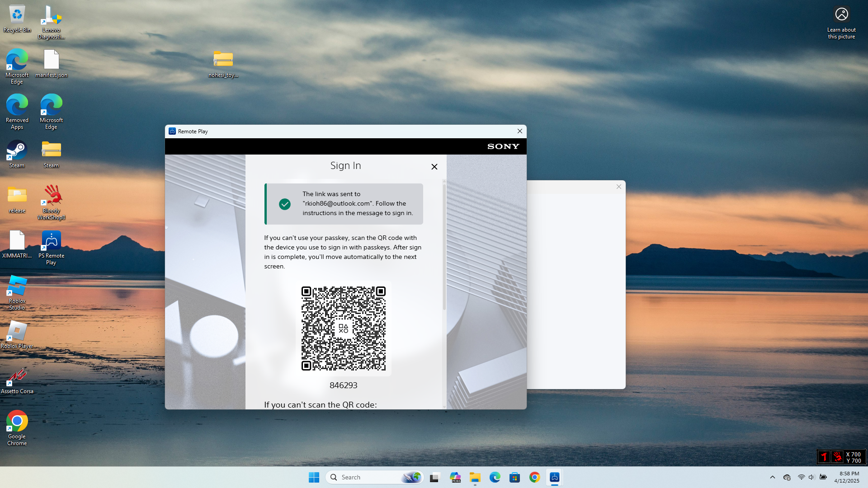
Task: Close the blank window behind Remote Play
Action: (619, 187)
